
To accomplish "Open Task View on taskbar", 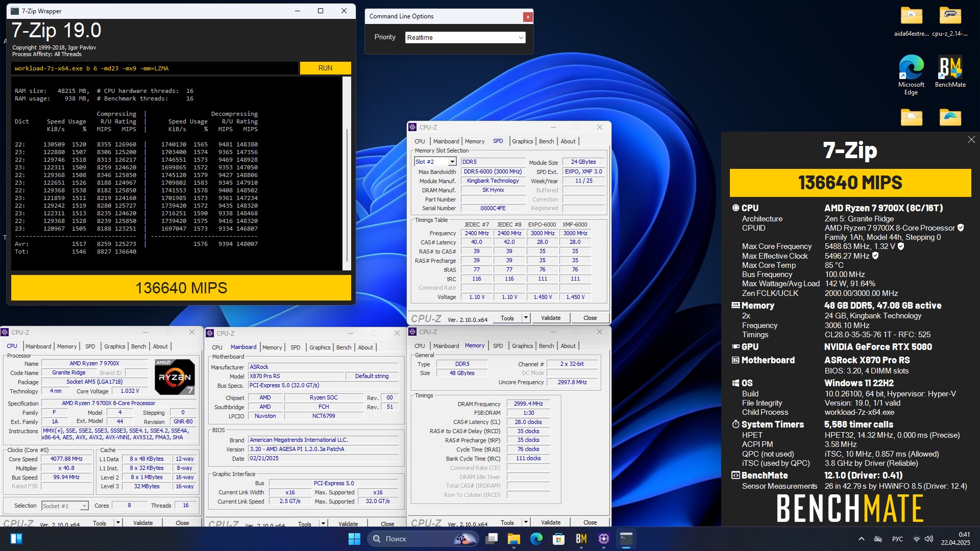I will click(x=492, y=539).
